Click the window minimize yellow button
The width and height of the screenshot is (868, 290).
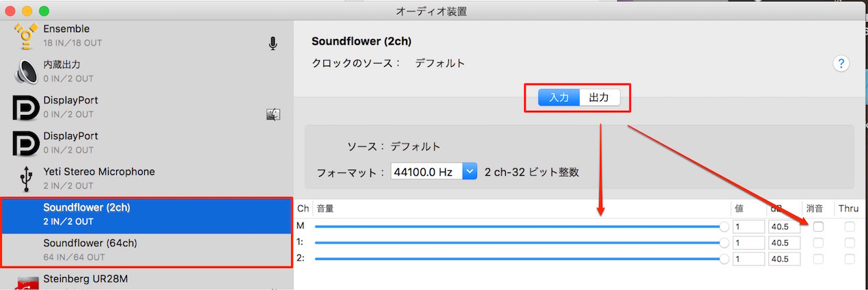28,11
